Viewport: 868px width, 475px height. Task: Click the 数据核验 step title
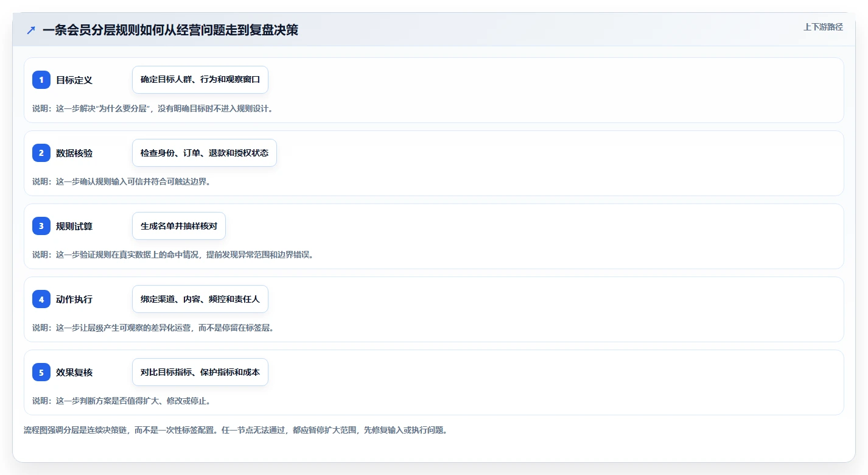[x=74, y=153]
